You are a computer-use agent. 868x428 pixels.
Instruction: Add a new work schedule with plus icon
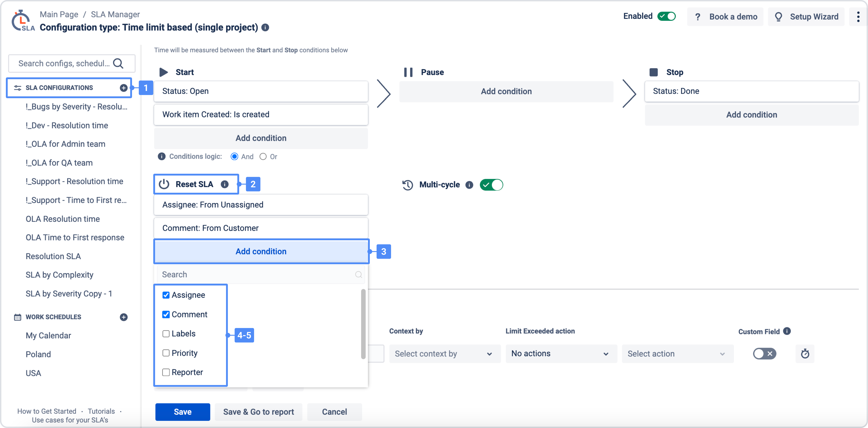(124, 317)
